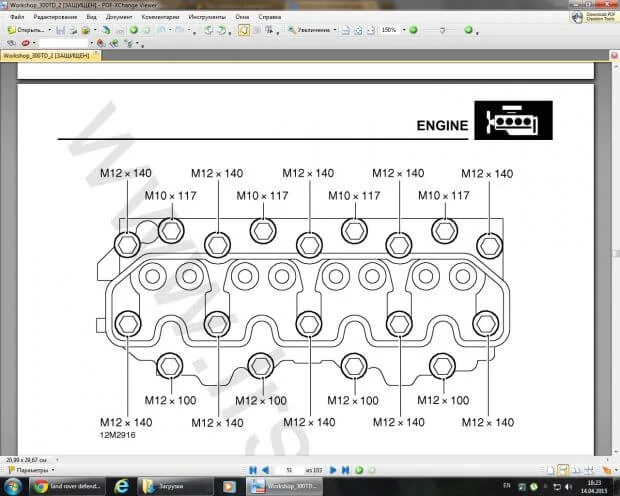Open Chrome from the taskbar
620x496 pixels.
(42, 486)
